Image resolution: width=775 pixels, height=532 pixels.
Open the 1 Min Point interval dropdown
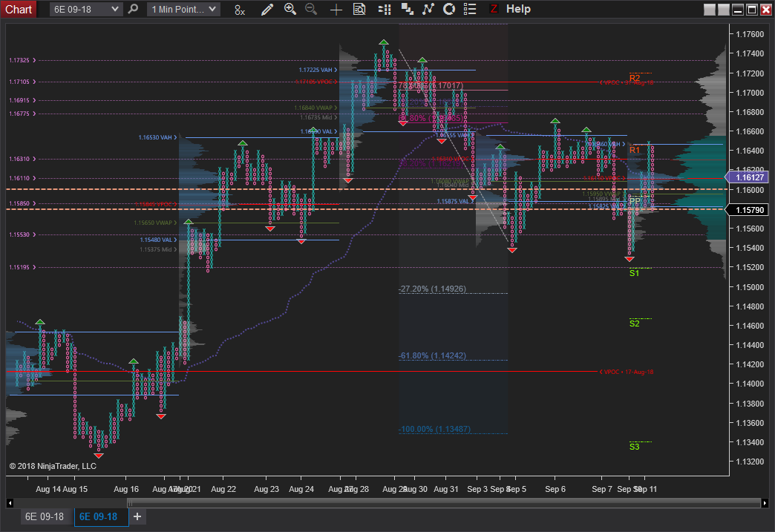183,9
